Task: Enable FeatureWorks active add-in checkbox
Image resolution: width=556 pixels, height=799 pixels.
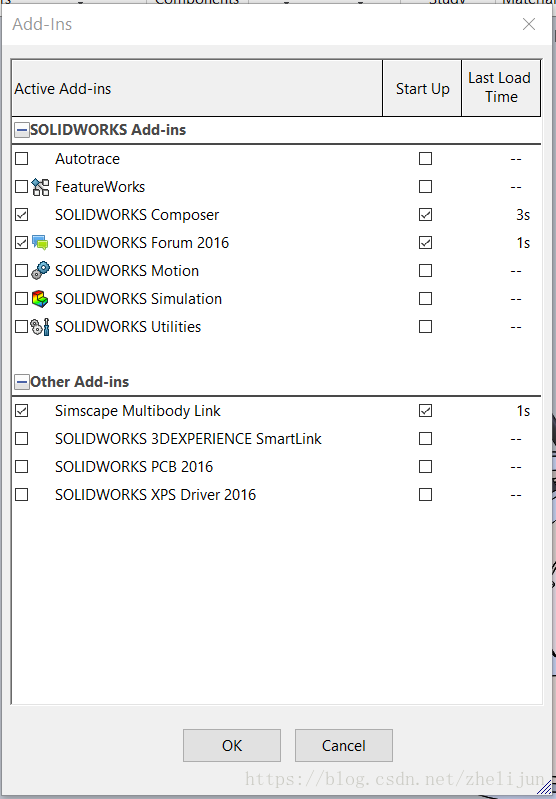Action: 21,187
